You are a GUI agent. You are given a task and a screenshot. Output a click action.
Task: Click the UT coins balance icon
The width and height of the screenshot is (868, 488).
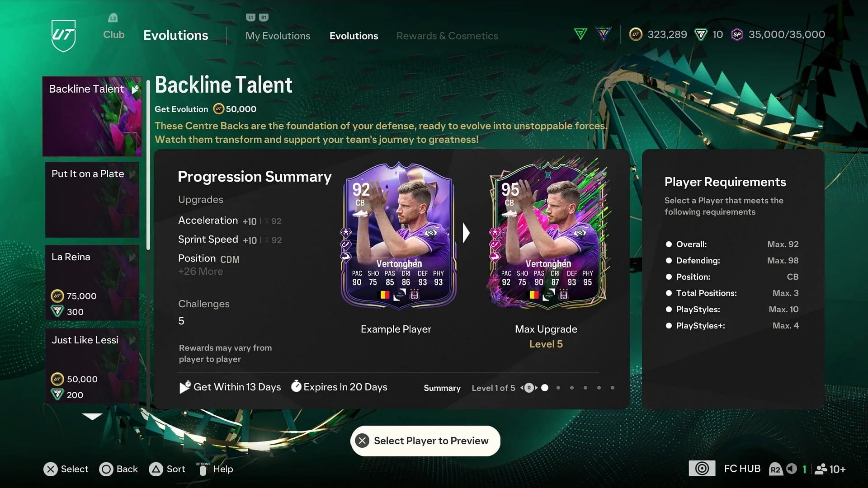pos(636,34)
